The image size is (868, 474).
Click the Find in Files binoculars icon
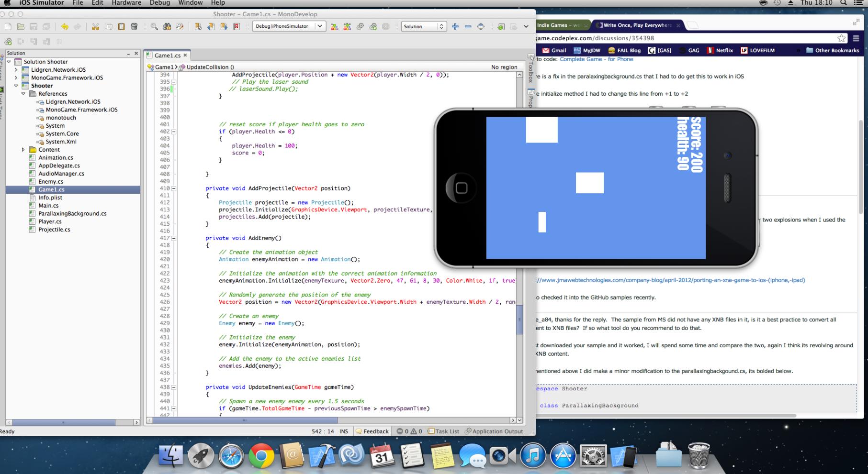[x=167, y=27]
